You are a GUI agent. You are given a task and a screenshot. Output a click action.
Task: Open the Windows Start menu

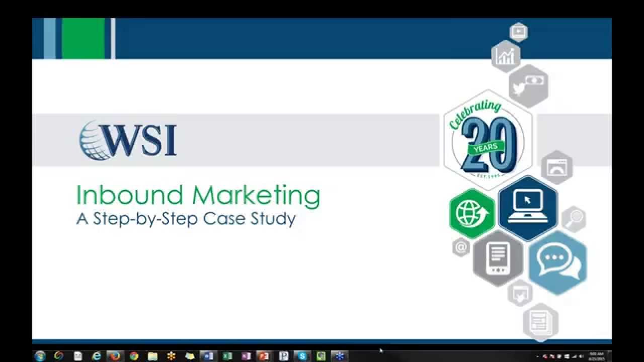tap(40, 356)
